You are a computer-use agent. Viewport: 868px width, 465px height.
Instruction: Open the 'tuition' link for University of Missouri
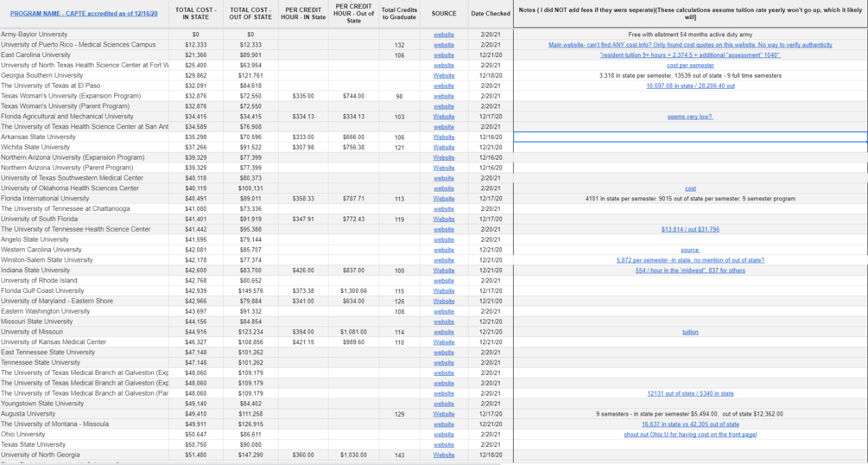click(690, 332)
